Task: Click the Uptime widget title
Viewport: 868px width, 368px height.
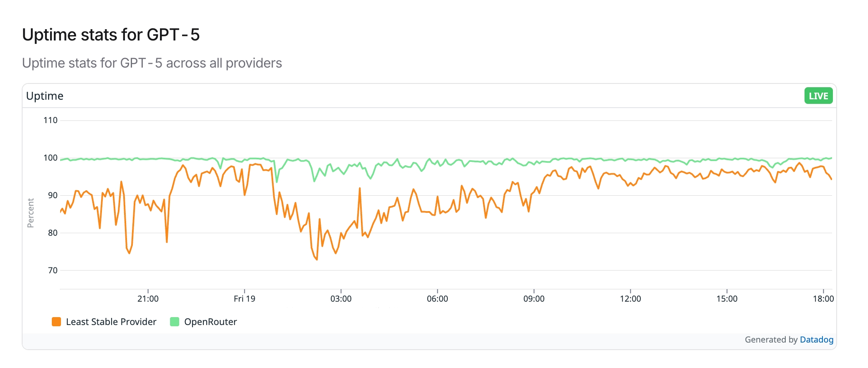Action: [x=45, y=96]
